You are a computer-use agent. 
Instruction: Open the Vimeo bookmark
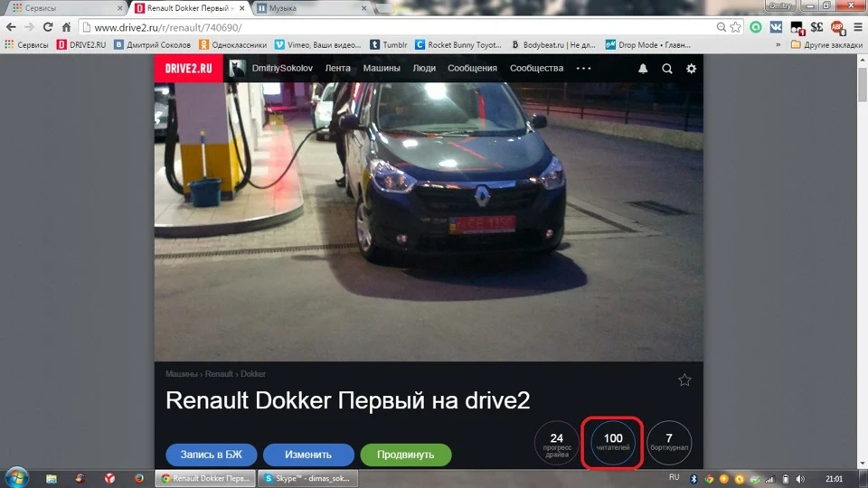pos(318,45)
